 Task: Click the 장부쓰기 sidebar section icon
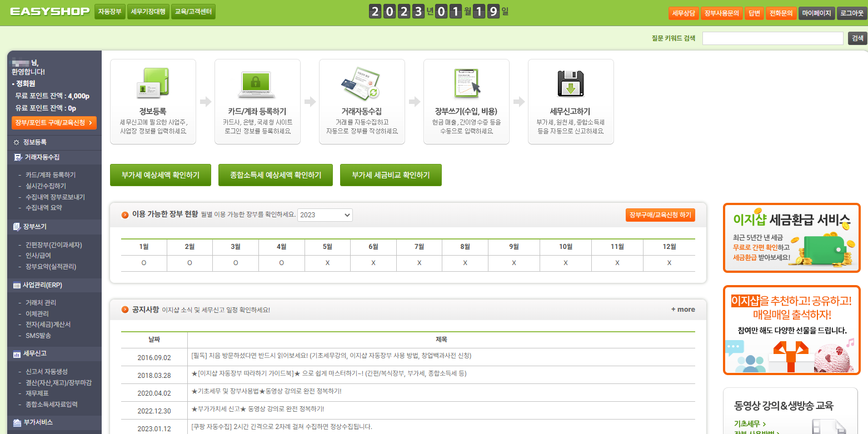pyautogui.click(x=17, y=227)
